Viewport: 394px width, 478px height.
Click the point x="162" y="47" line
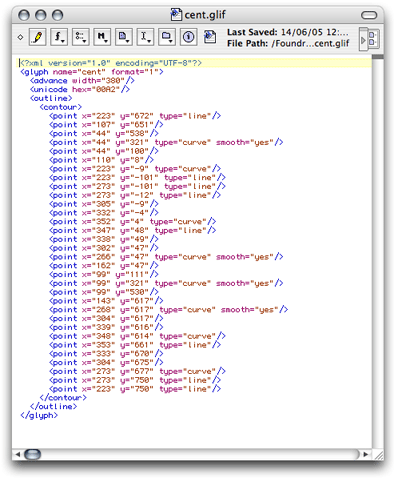click(x=104, y=266)
